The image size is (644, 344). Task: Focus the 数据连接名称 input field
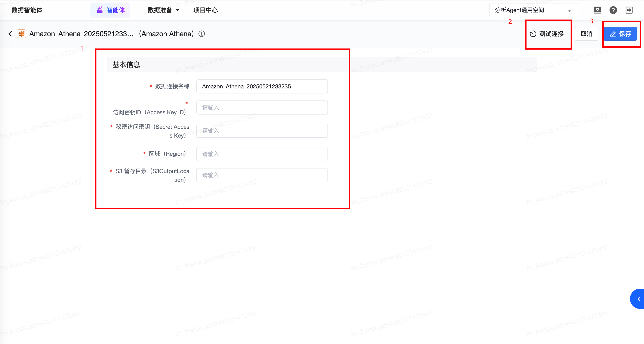[262, 86]
